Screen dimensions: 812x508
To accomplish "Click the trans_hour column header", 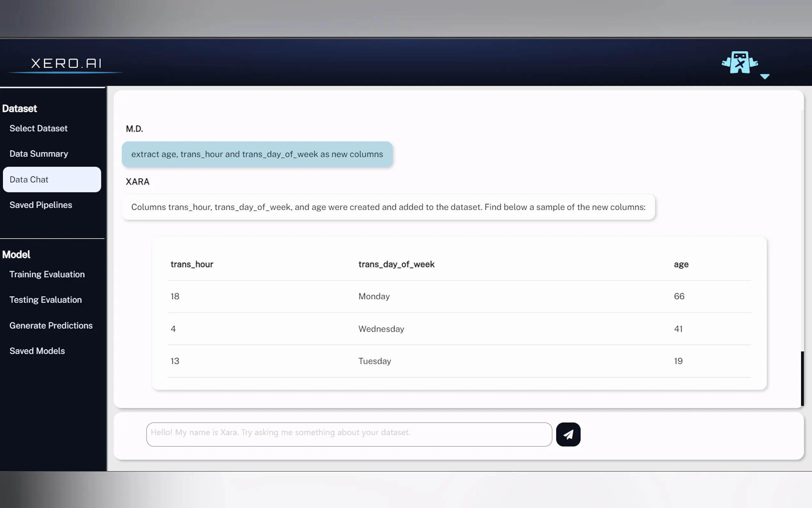I will click(x=192, y=264).
